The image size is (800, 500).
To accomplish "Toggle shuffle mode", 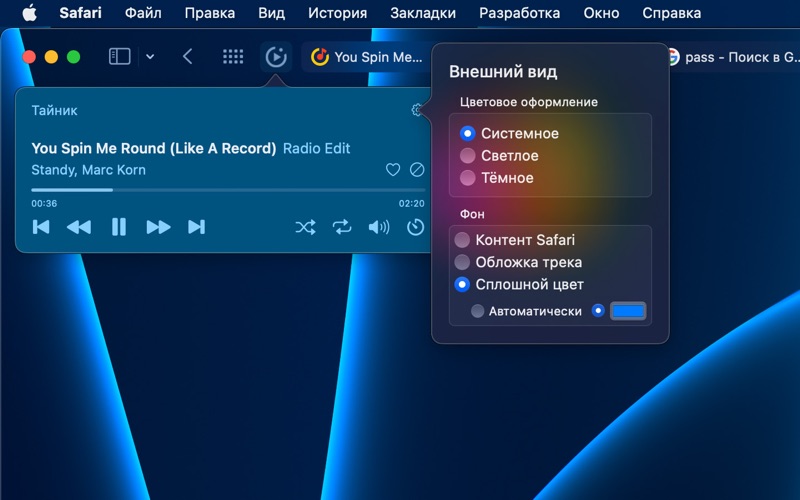I will (x=305, y=227).
